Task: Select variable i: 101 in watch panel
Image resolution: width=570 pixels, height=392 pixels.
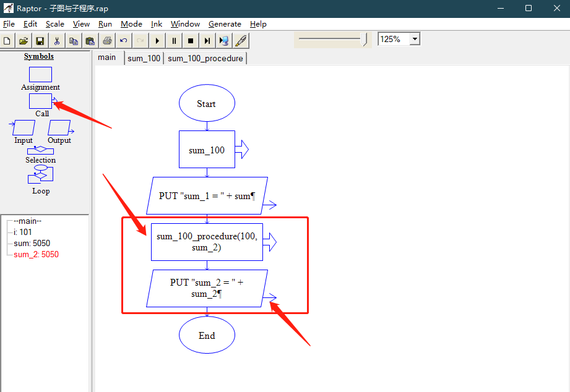Action: coord(22,232)
